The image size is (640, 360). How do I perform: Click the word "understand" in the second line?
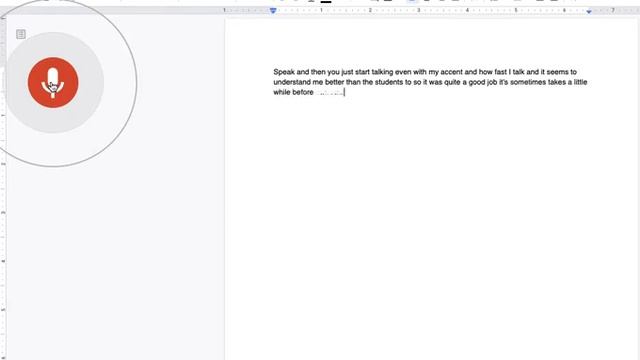tap(292, 82)
